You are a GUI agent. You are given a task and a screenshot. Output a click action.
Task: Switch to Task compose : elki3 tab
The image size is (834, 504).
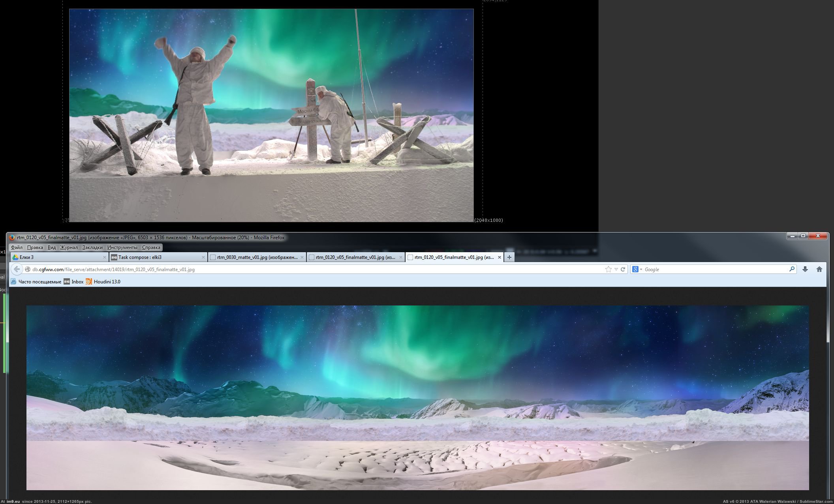pos(158,257)
